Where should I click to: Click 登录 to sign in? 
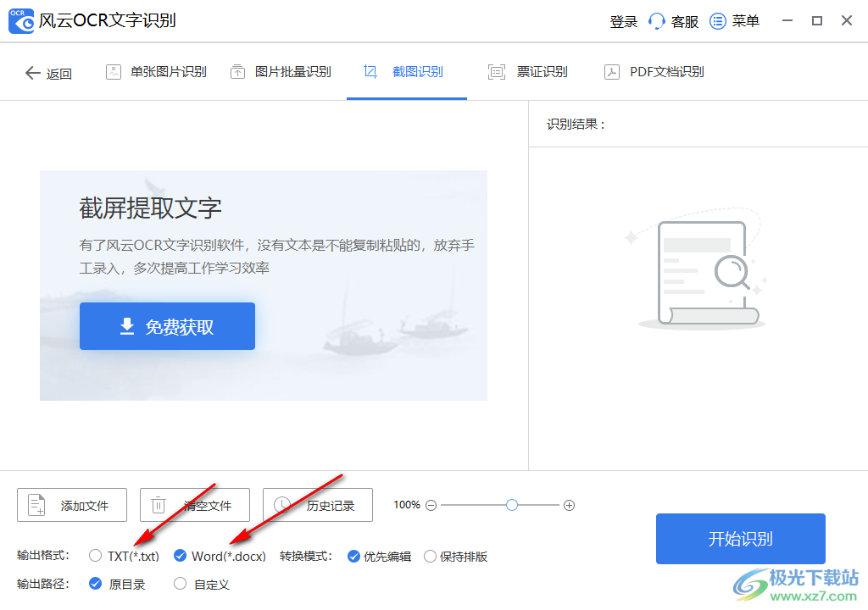624,21
